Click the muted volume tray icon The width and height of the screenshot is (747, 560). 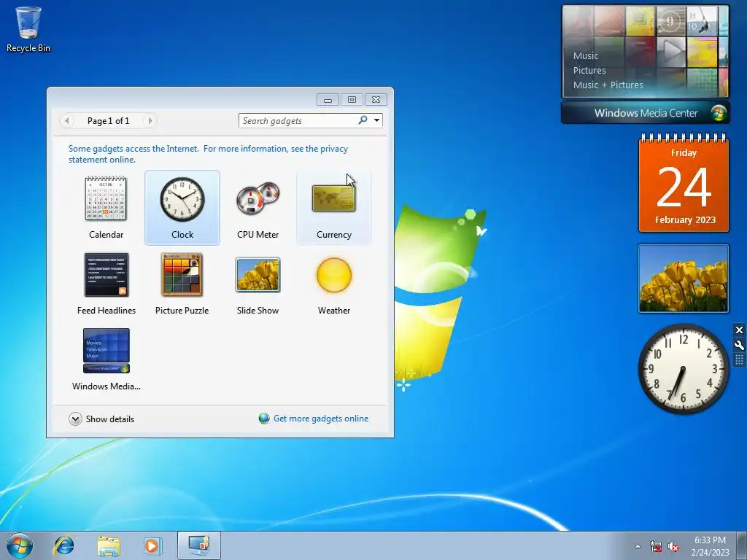[673, 546]
